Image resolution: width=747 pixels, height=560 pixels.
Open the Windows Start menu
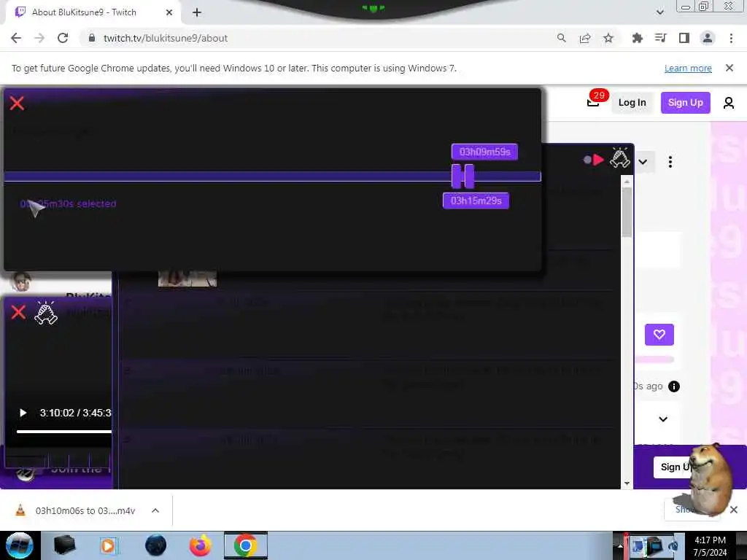pos(19,545)
